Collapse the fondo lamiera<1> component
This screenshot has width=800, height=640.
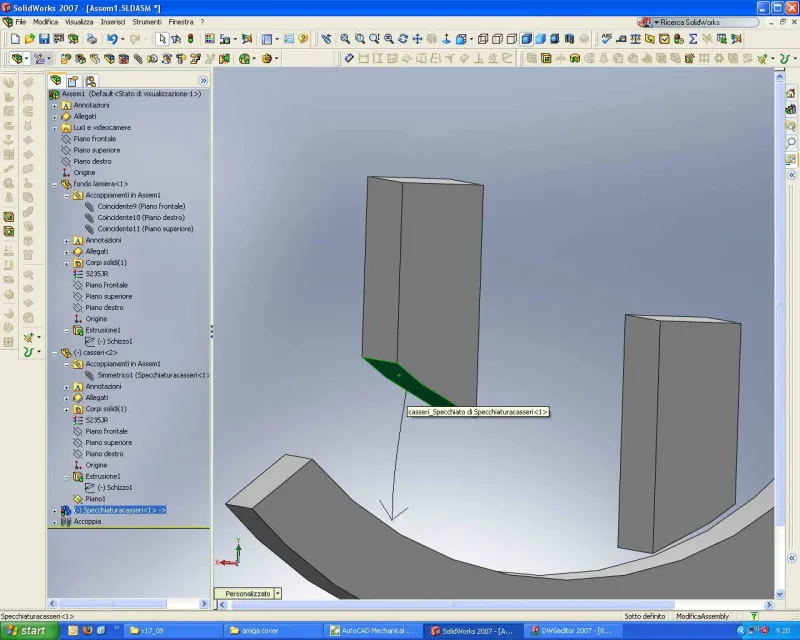click(55, 184)
